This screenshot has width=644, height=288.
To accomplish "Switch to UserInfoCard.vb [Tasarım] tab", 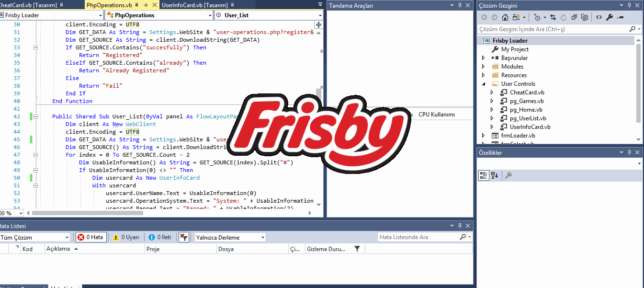I will (194, 5).
